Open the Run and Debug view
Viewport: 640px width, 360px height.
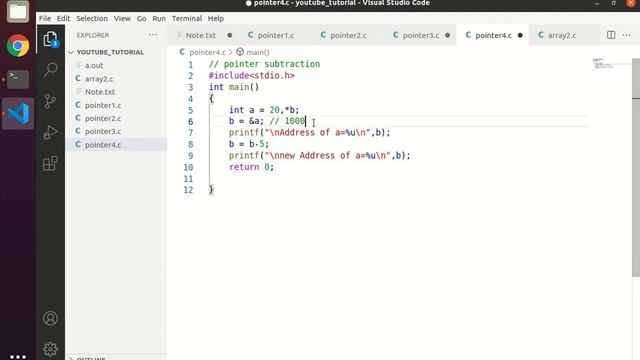[x=51, y=132]
